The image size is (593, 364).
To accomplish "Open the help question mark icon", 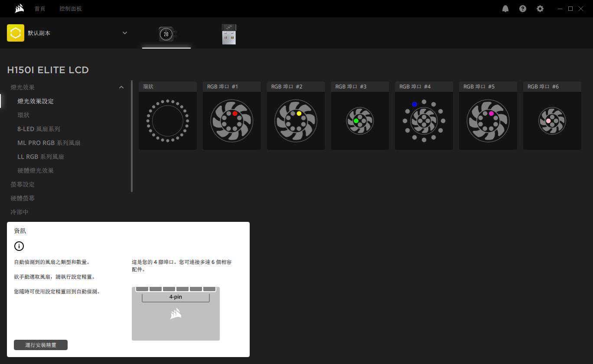I will point(523,9).
